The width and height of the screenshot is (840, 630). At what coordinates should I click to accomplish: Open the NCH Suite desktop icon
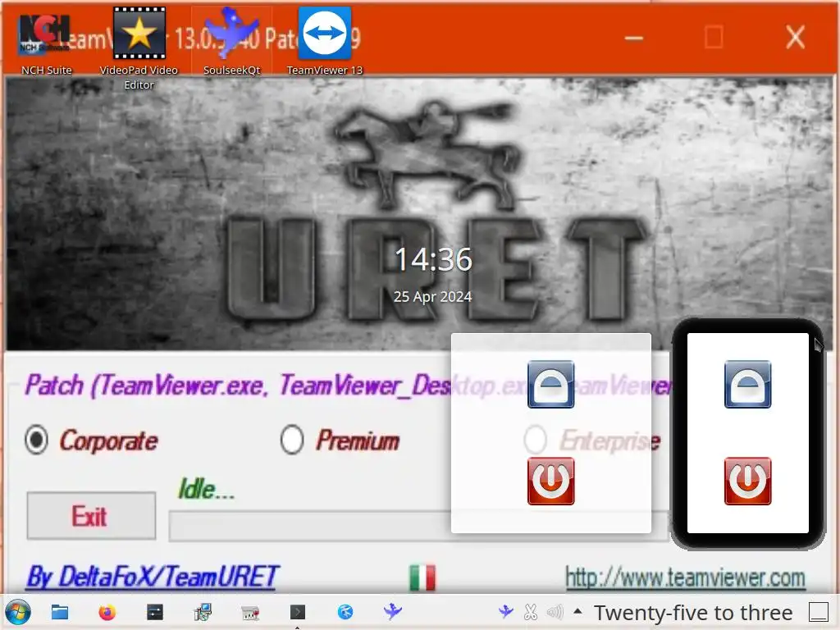coord(46,42)
